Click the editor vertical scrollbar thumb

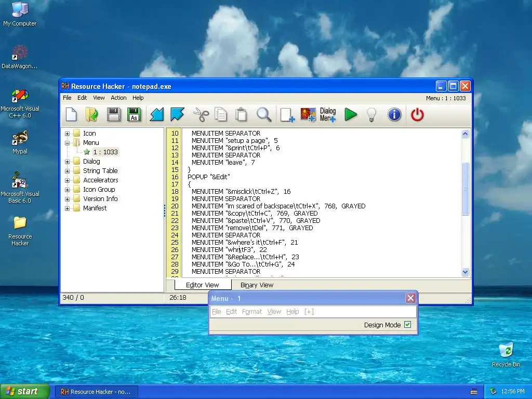pos(465,189)
